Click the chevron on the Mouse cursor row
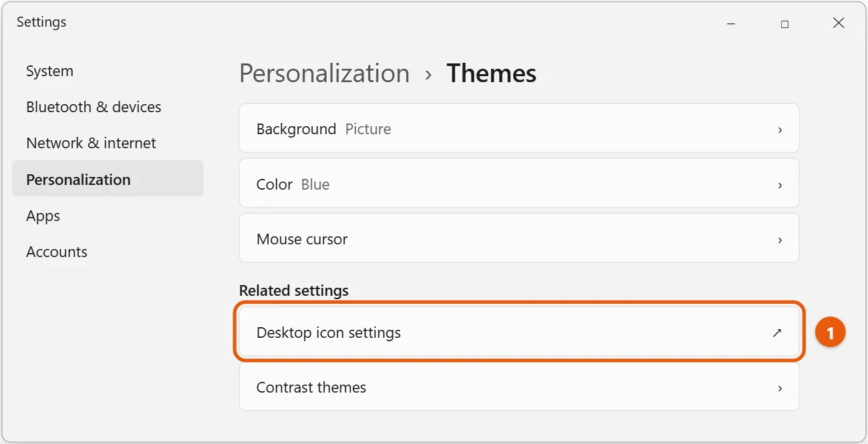Screen dimensions: 868x444 point(780,240)
